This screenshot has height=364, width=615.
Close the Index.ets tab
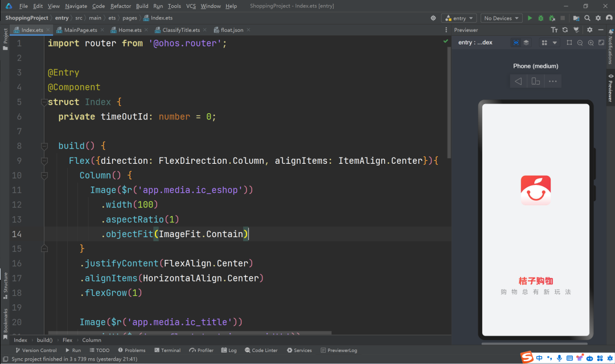coord(48,30)
